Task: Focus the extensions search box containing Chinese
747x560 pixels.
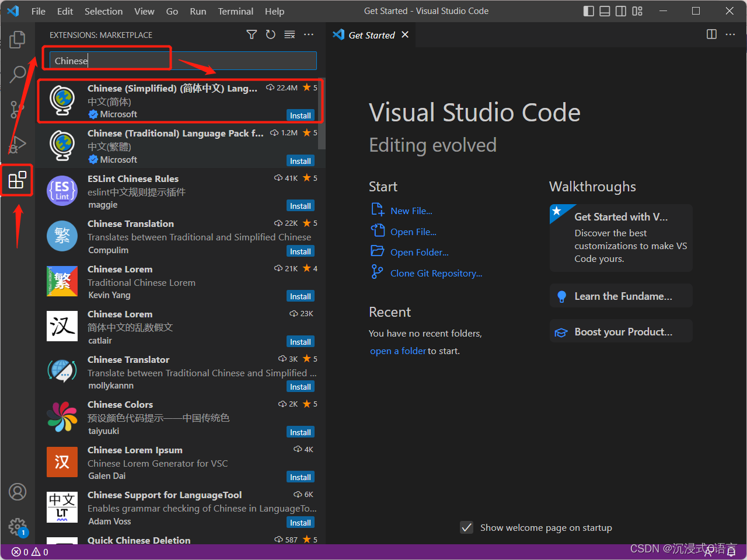Action: pyautogui.click(x=183, y=61)
